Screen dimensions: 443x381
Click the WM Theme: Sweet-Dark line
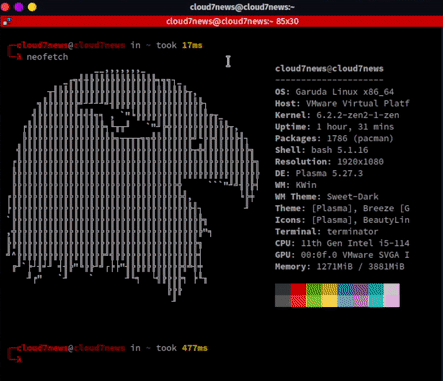click(x=327, y=197)
